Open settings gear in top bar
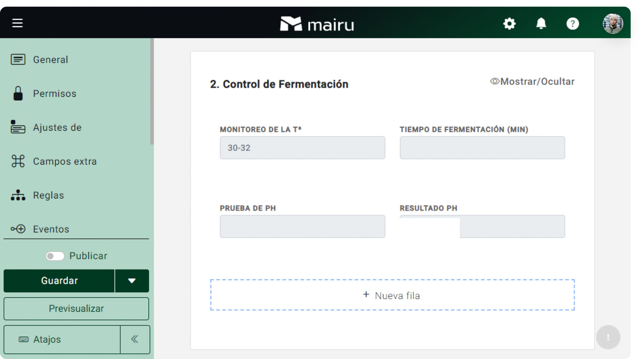Image resolution: width=644 pixels, height=359 pixels. 509,24
